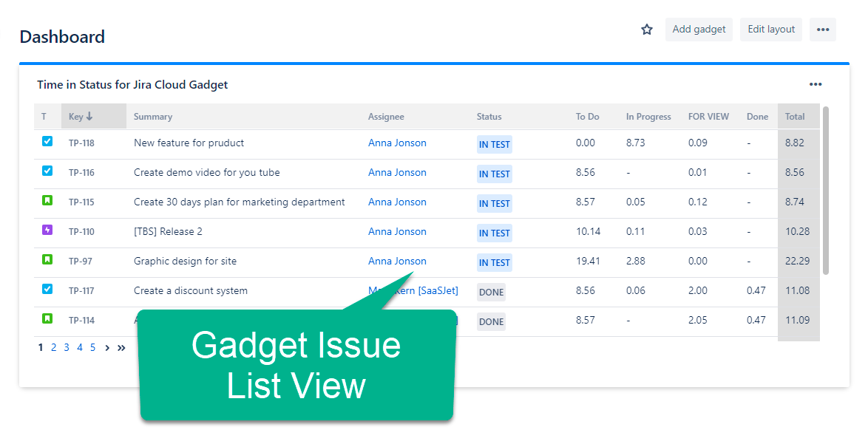The width and height of the screenshot is (868, 444).
Task: Click the task icon for TP-117
Action: [x=47, y=289]
